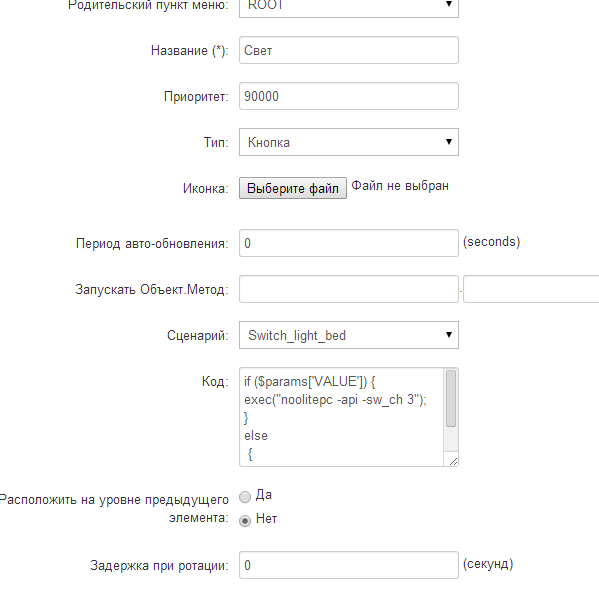The image size is (599, 592).
Task: Click the Задержка при ротации field
Action: (x=349, y=565)
